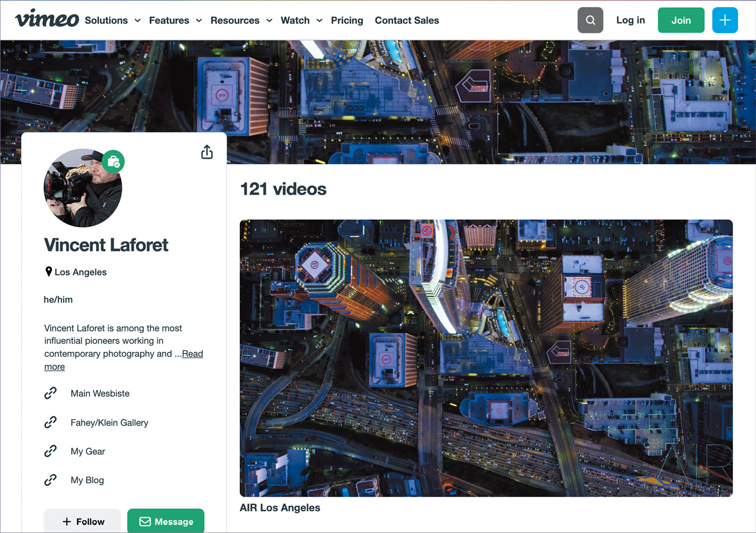
Task: Open the Watch dropdown menu
Action: [301, 20]
